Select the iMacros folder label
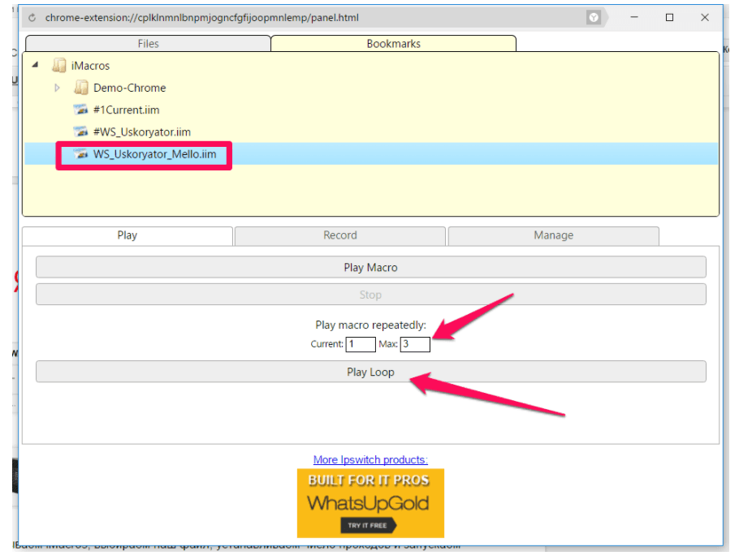This screenshot has height=560, width=739. tap(90, 66)
